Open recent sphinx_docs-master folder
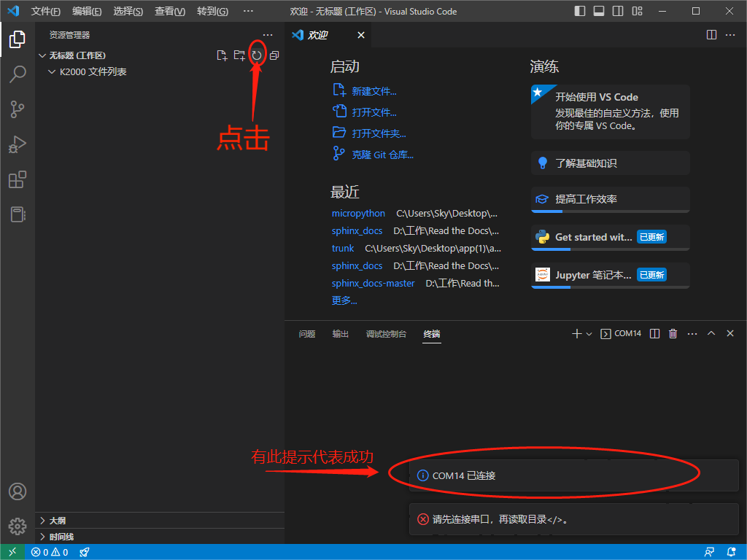Screen dimensions: 747x560 point(373,284)
